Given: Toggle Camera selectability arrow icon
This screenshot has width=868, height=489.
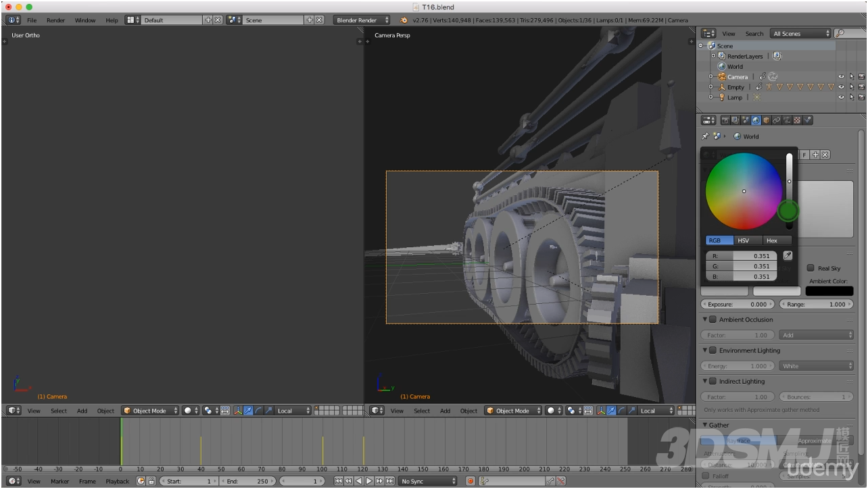Looking at the screenshot, I should (x=852, y=77).
